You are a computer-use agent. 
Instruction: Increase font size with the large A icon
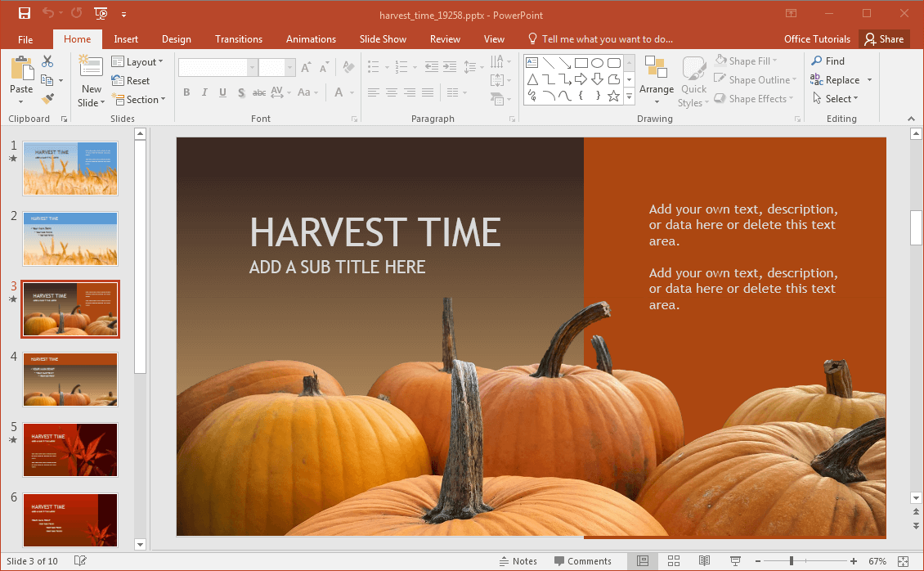click(x=305, y=67)
